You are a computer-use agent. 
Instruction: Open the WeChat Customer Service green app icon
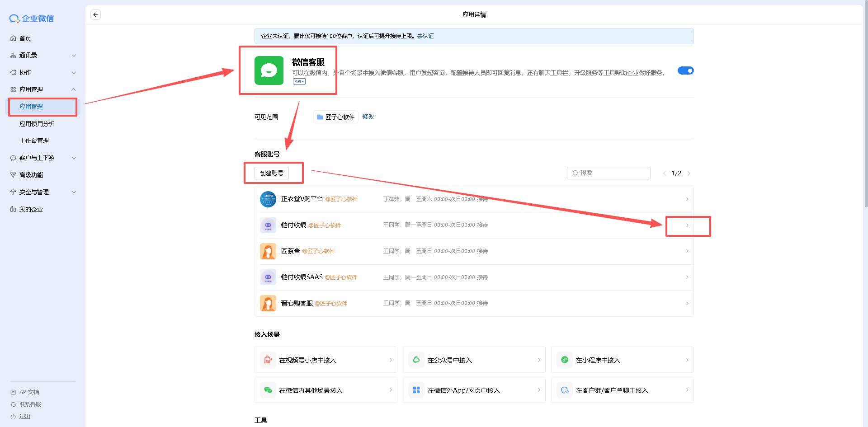click(x=269, y=70)
